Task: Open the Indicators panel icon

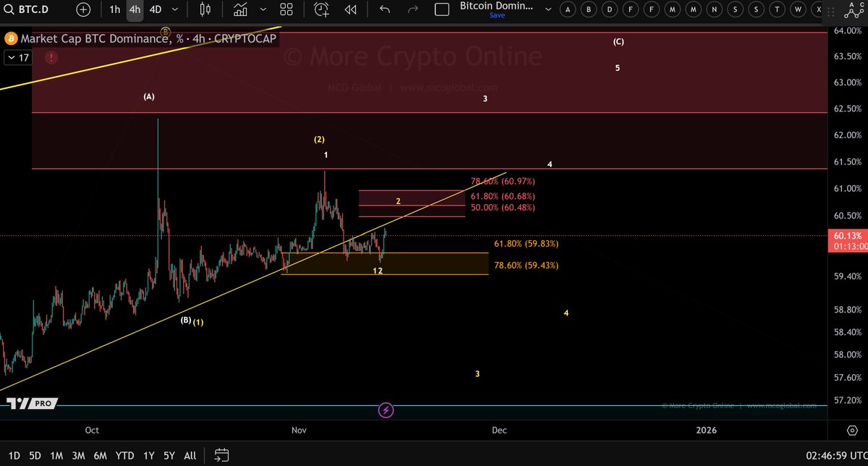Action: tap(240, 10)
